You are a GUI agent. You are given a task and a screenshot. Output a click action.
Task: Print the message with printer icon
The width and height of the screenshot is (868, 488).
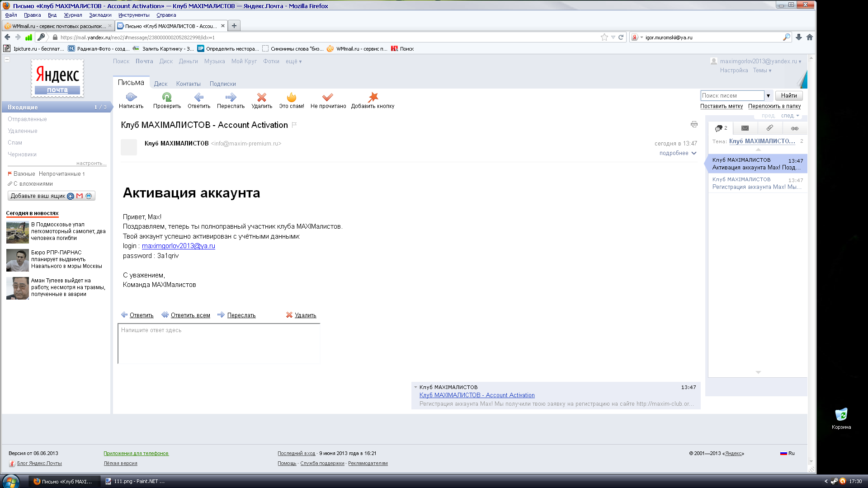[x=694, y=124]
